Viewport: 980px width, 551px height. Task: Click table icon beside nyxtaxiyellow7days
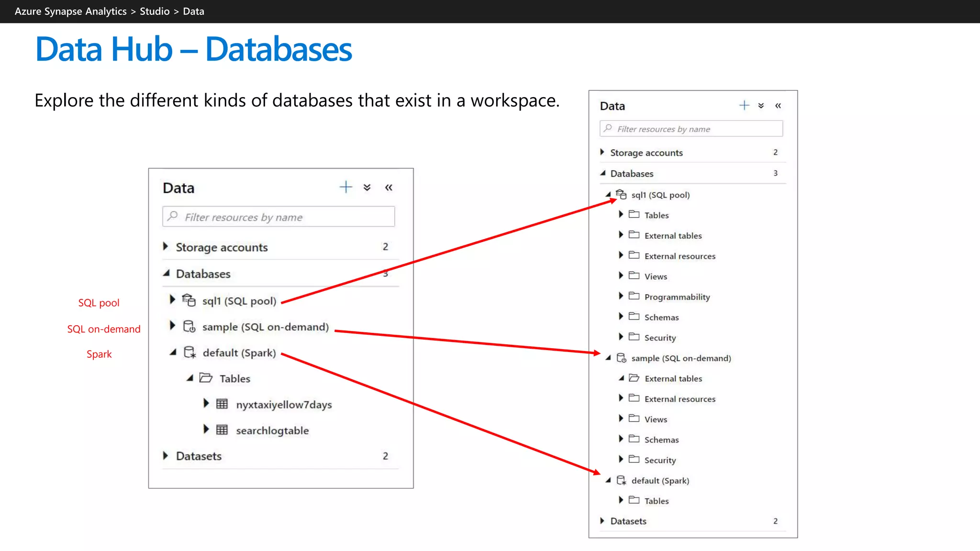click(222, 404)
